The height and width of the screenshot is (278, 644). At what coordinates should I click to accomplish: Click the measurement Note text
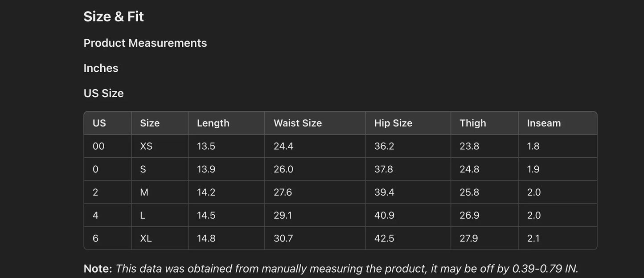point(331,269)
